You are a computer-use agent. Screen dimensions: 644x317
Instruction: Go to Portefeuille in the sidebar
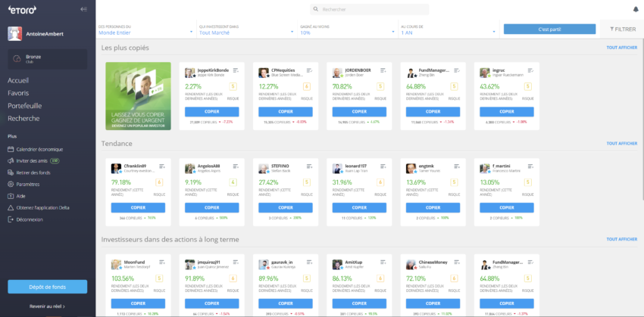[x=24, y=106]
